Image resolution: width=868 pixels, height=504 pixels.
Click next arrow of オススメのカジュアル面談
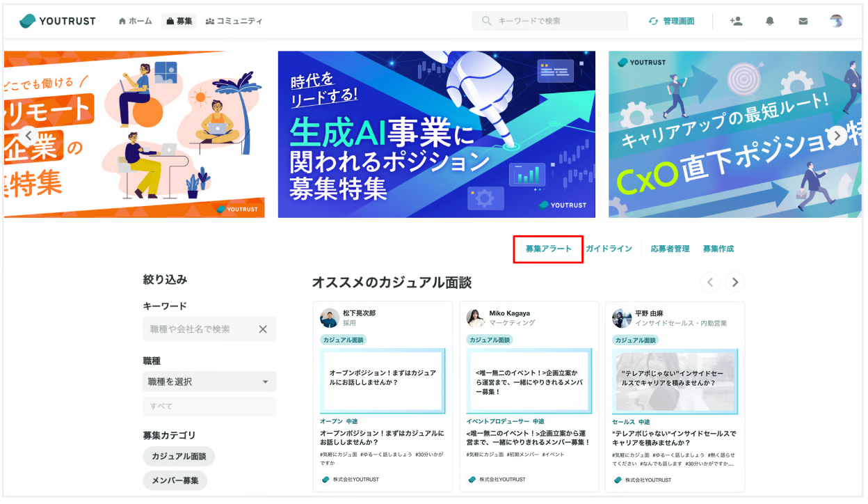pos(734,282)
